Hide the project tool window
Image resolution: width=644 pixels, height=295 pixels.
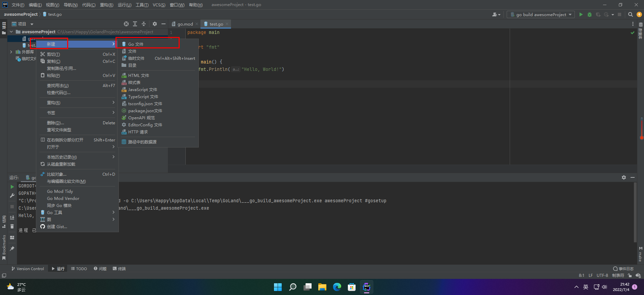pyautogui.click(x=164, y=24)
